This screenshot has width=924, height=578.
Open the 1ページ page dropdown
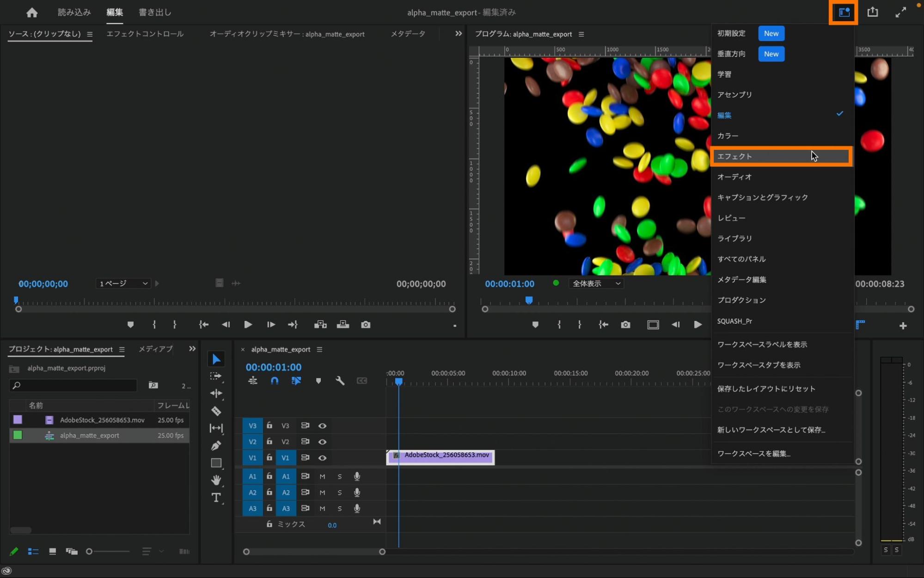click(123, 283)
